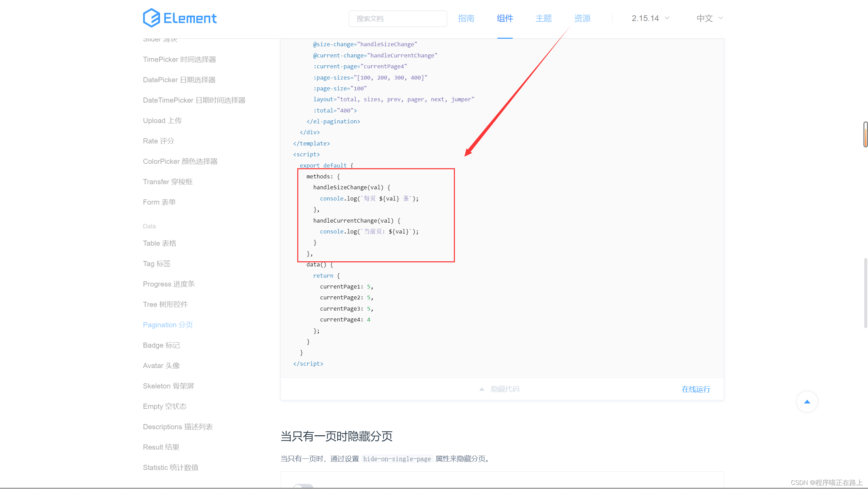Click the Element logo

(180, 18)
